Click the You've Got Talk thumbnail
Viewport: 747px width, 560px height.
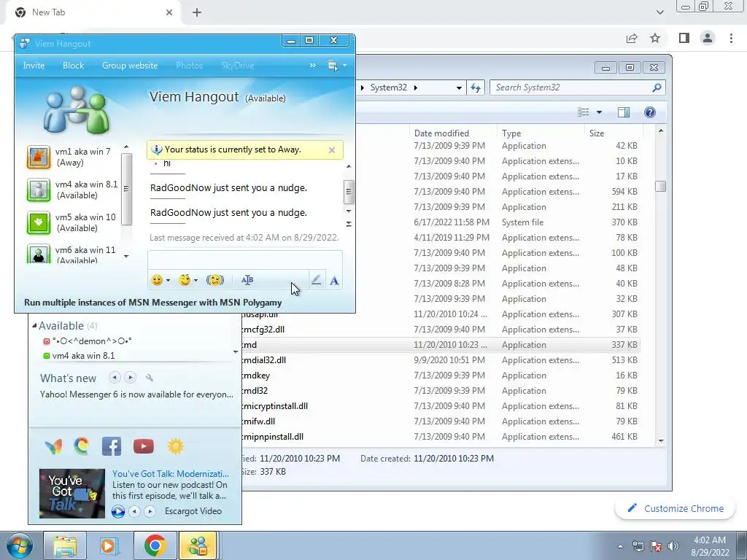click(72, 494)
